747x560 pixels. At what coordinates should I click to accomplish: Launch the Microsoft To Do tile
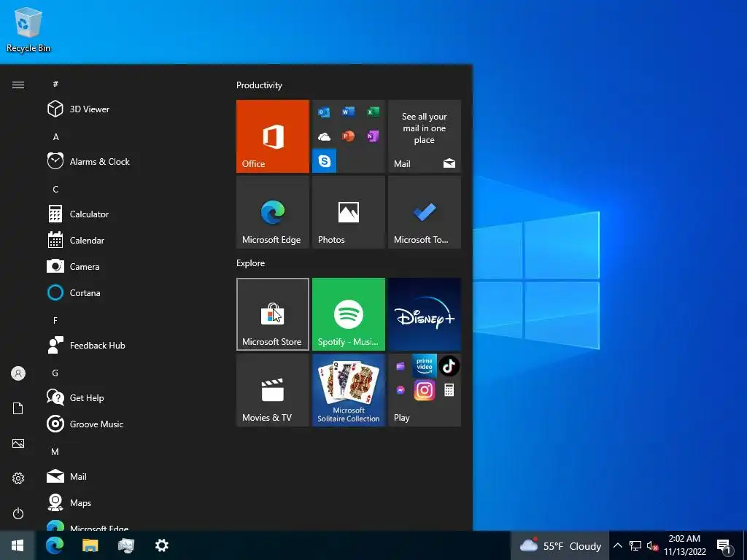425,212
